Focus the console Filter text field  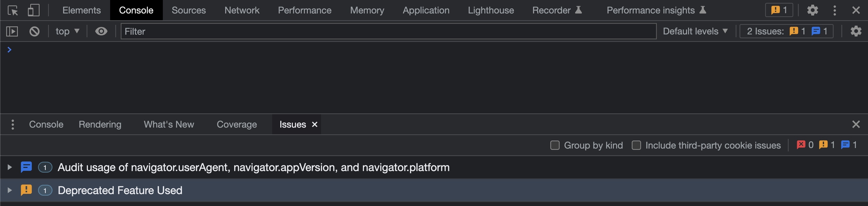[x=387, y=31]
